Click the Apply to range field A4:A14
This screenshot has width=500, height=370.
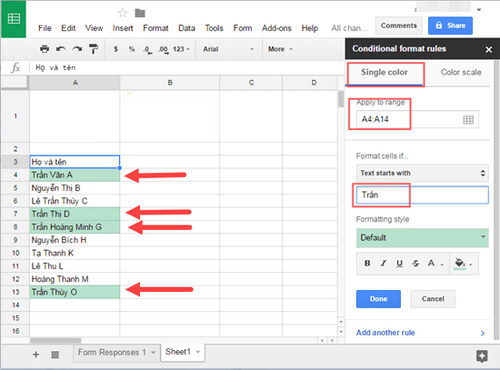coord(417,119)
